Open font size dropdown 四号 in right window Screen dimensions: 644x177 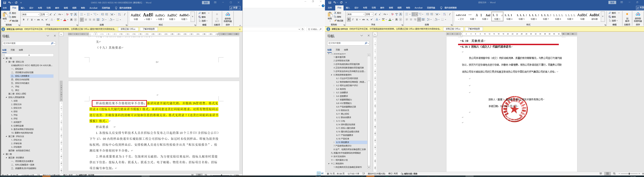point(372,14)
